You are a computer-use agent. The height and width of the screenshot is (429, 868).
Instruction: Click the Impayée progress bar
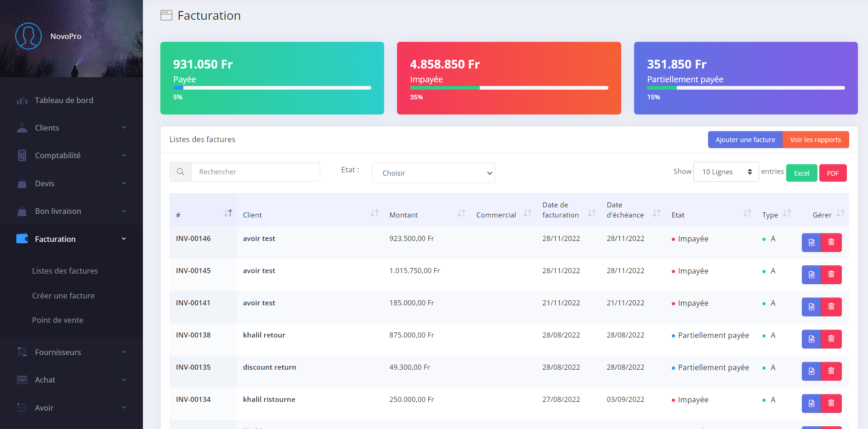[x=509, y=88]
